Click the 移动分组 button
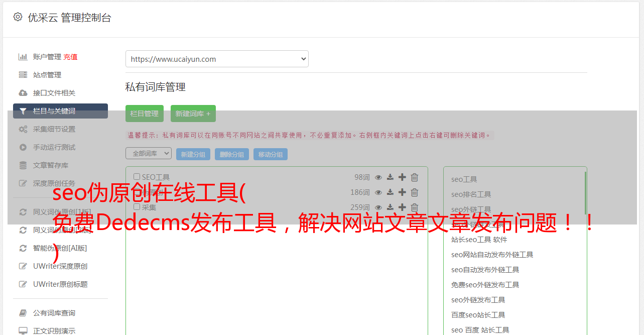This screenshot has width=644, height=335. 271,154
